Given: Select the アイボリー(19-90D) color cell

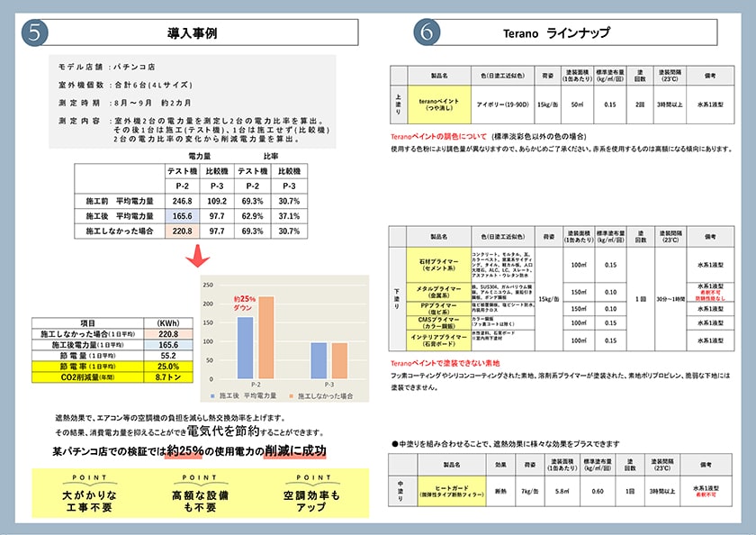Looking at the screenshot, I should 502,104.
